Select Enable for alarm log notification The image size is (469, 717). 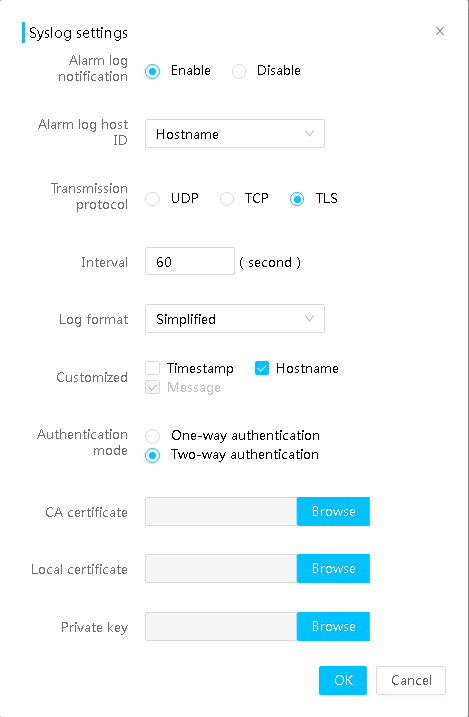point(153,71)
